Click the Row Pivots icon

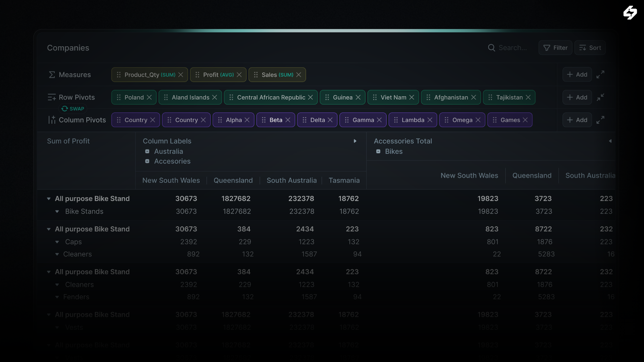coord(52,97)
